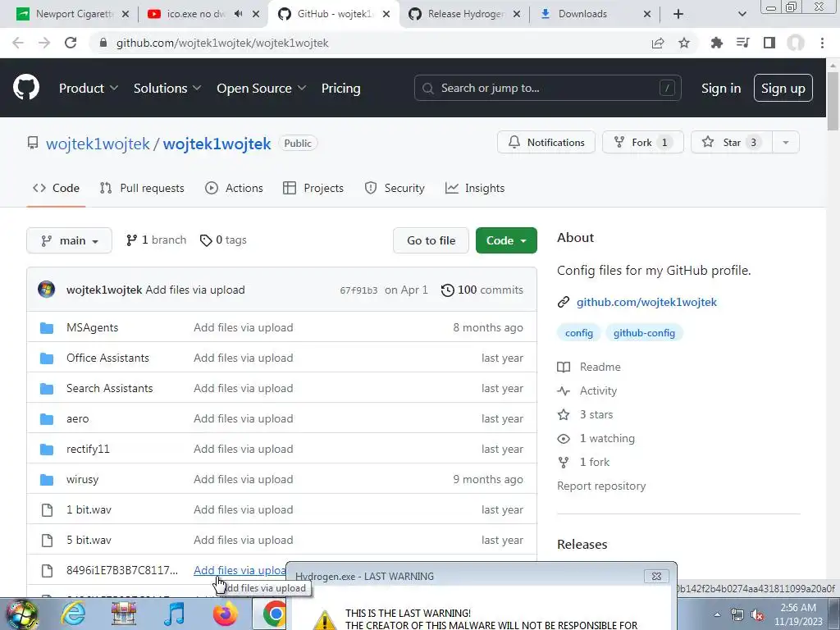Image resolution: width=840 pixels, height=630 pixels.
Task: Open Chrome profile avatar
Action: point(796,43)
